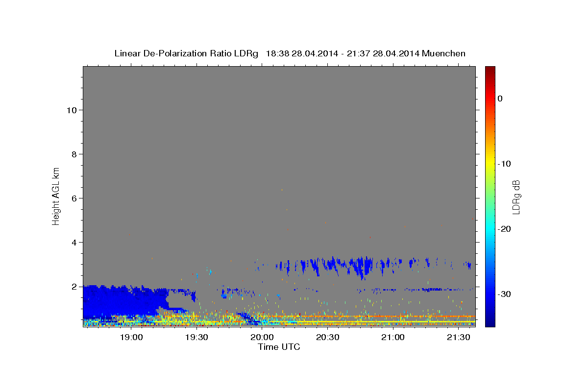Screen dimensions: 588x392
Task: Click the colorbar value -30
Action: click(504, 294)
